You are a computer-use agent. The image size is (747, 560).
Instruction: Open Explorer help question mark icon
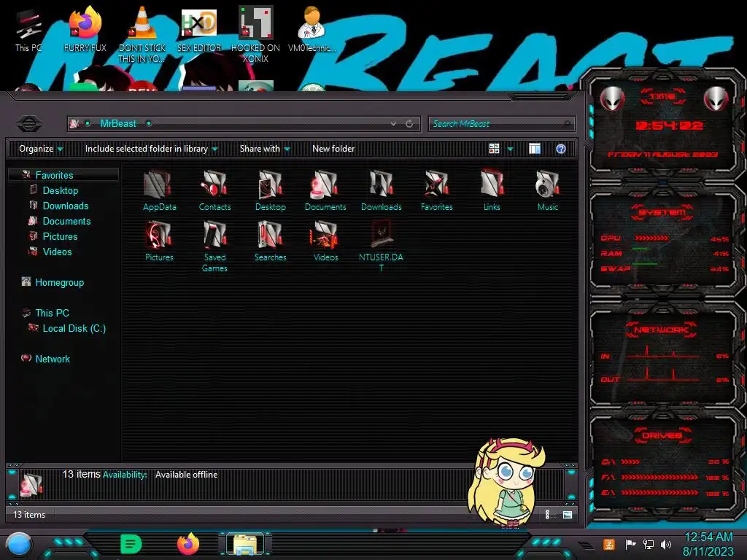click(561, 149)
